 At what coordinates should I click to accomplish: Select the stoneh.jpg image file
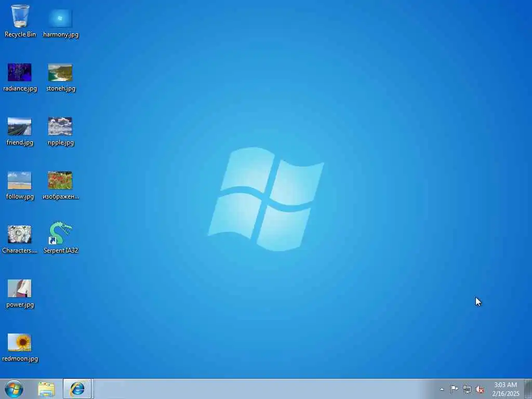[60, 77]
